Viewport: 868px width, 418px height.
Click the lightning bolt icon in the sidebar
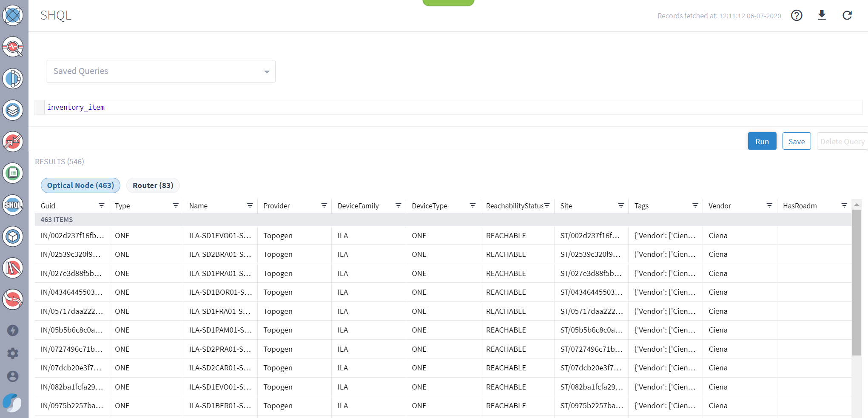(x=13, y=330)
